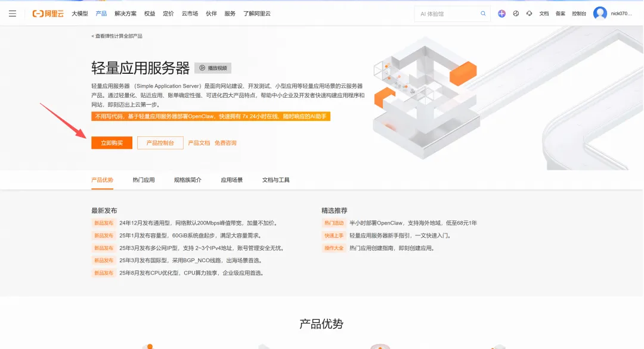This screenshot has width=644, height=349.
Task: Click the 24年12月发布通用型 news item
Action: (199, 223)
